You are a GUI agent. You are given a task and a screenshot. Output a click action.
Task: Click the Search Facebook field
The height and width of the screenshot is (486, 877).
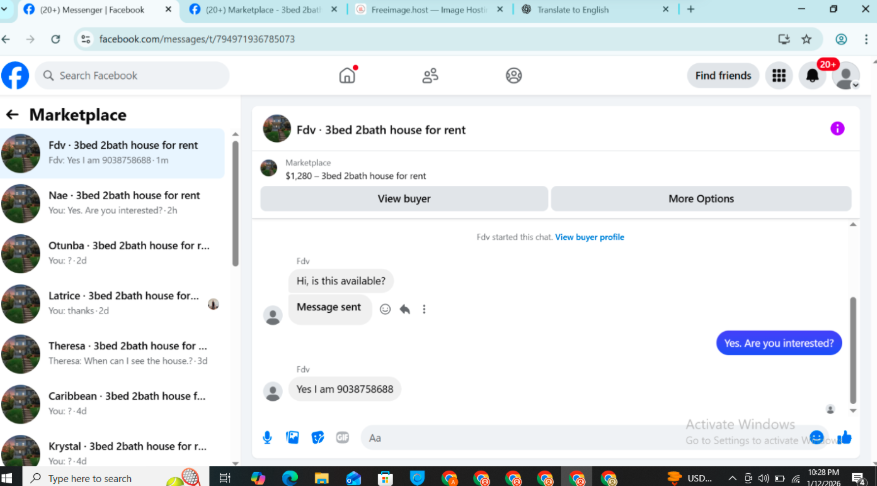(x=132, y=76)
